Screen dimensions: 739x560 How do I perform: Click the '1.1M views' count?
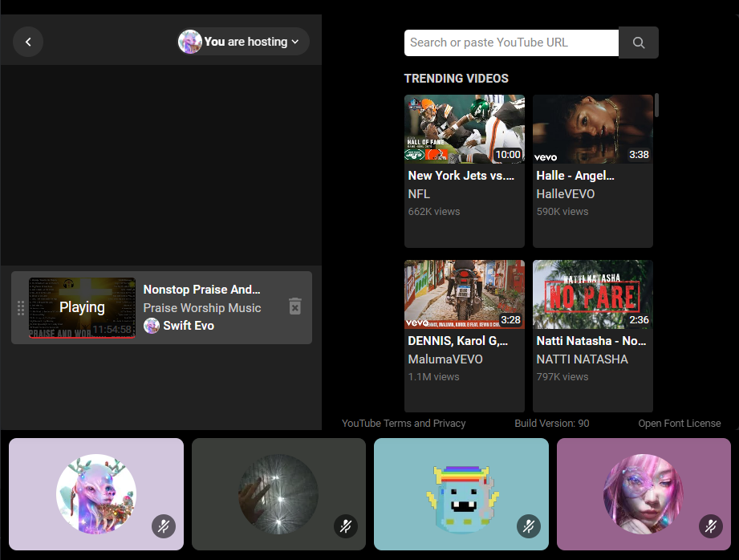coord(433,376)
